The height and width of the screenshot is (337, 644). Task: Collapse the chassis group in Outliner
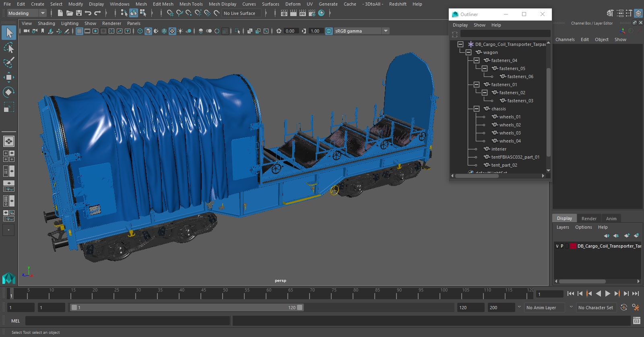pyautogui.click(x=477, y=109)
